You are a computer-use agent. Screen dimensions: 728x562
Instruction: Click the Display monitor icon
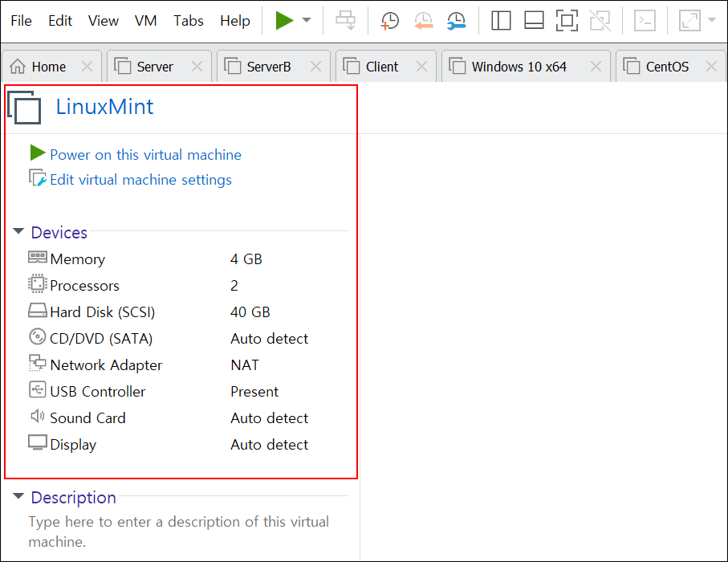pyautogui.click(x=38, y=442)
